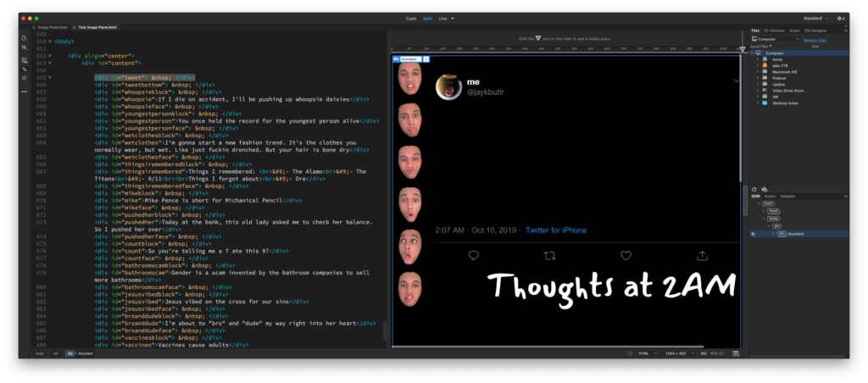The image size is (868, 383).
Task: Click the Twitter for iPhone link
Action: click(555, 230)
